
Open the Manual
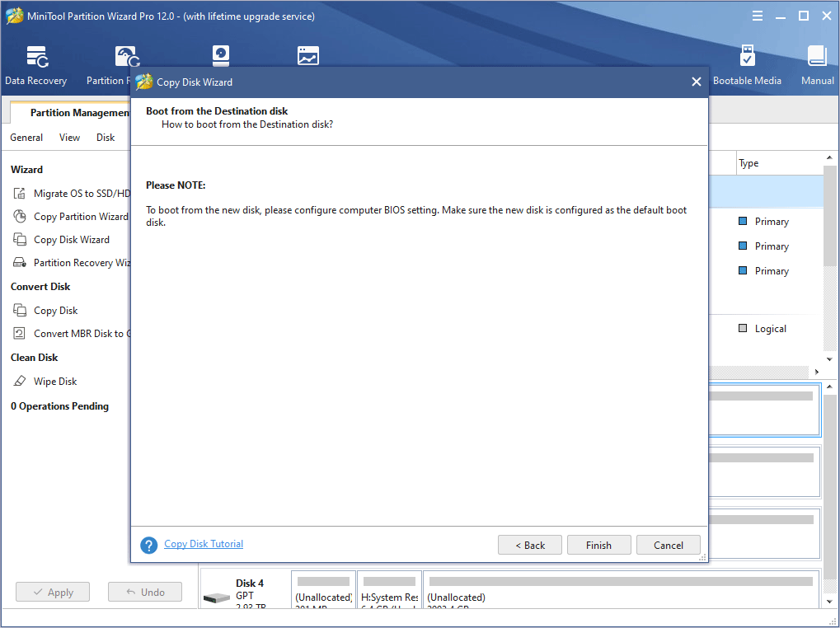tap(818, 65)
